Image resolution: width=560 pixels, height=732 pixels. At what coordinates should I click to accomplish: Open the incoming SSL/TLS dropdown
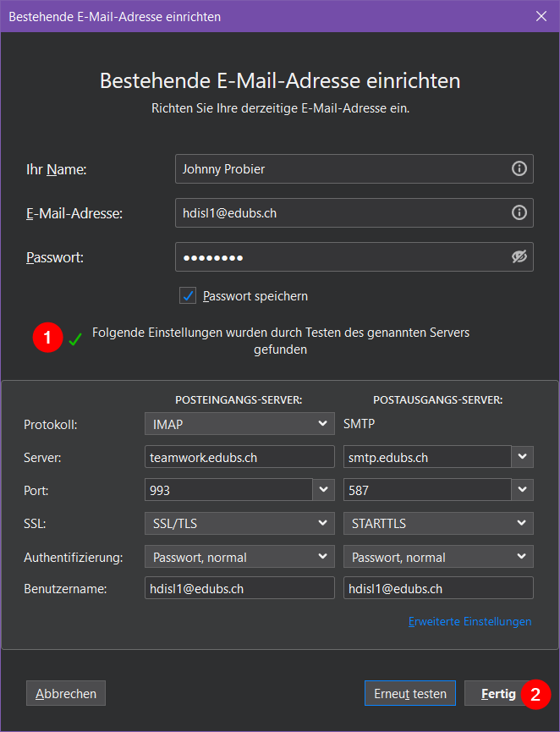239,524
